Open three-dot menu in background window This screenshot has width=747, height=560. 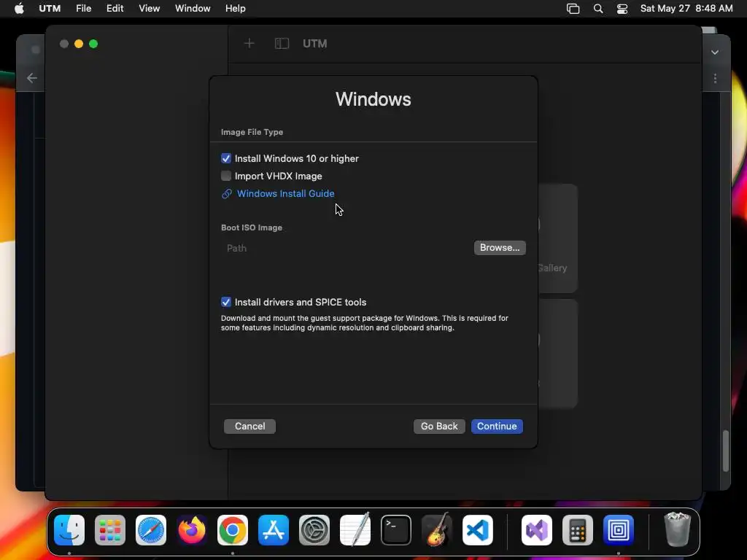point(715,79)
